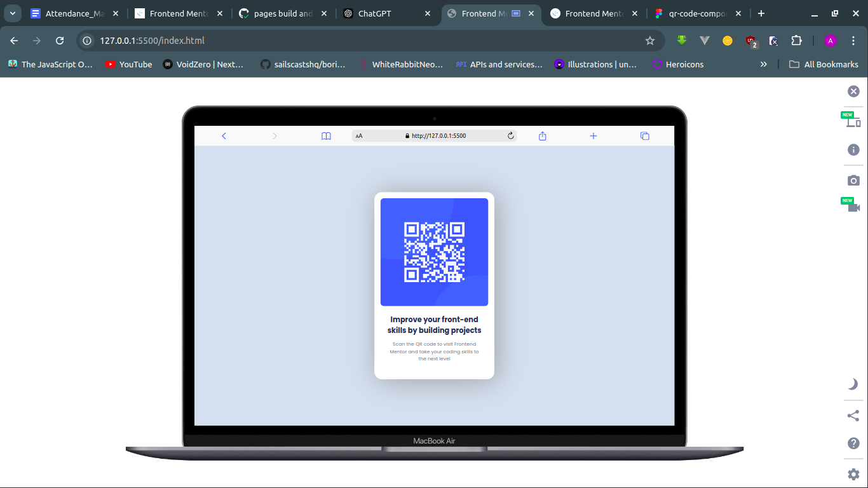This screenshot has width=868, height=488.
Task: Open Chrome extensions puzzle menu
Action: 796,41
